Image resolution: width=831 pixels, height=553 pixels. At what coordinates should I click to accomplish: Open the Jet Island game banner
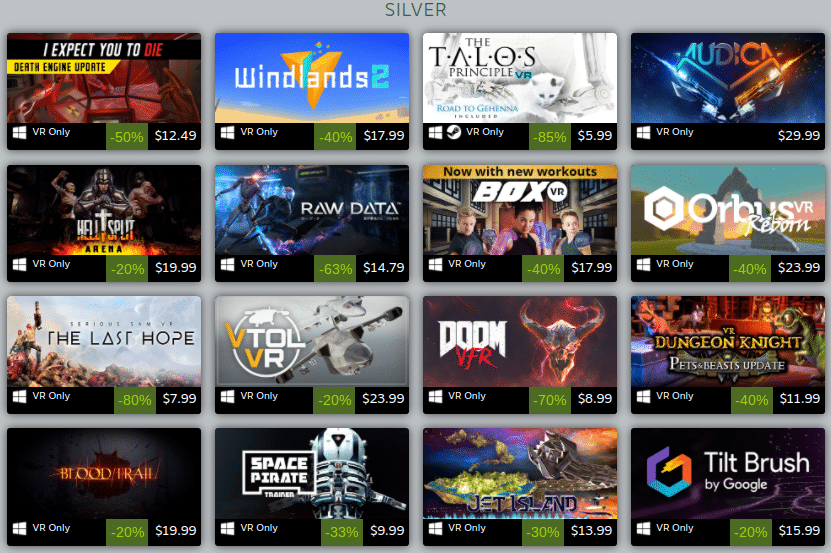pos(520,473)
